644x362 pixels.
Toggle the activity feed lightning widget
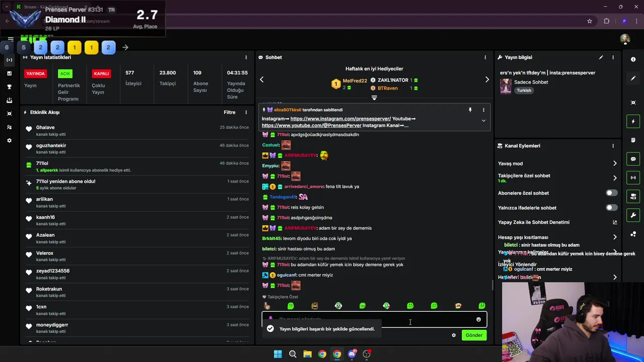633,121
